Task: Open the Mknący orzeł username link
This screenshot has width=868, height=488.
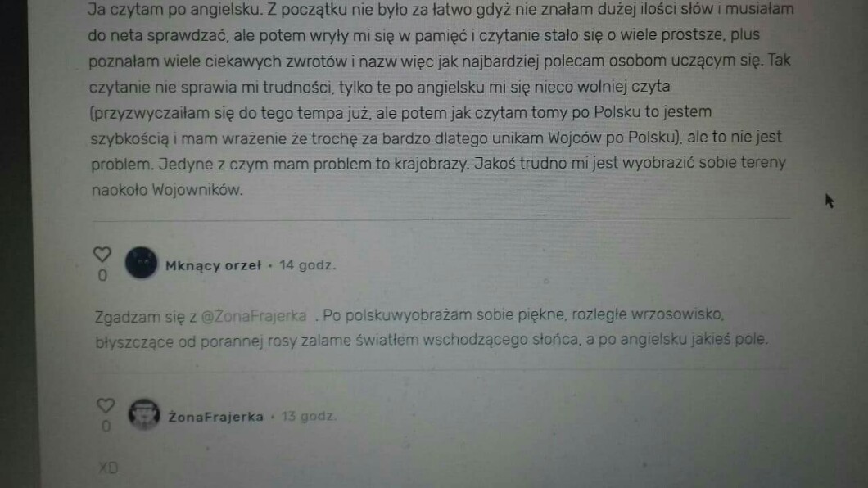Action: point(213,265)
